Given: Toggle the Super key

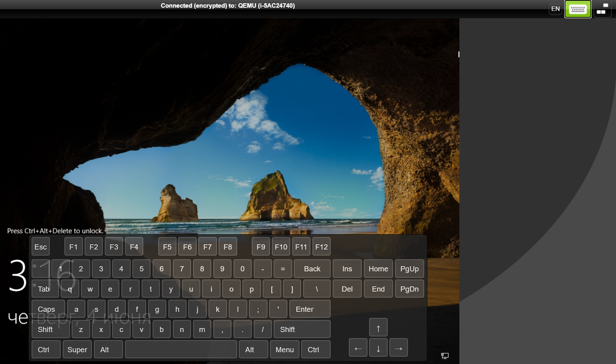Looking at the screenshot, I should tap(77, 349).
